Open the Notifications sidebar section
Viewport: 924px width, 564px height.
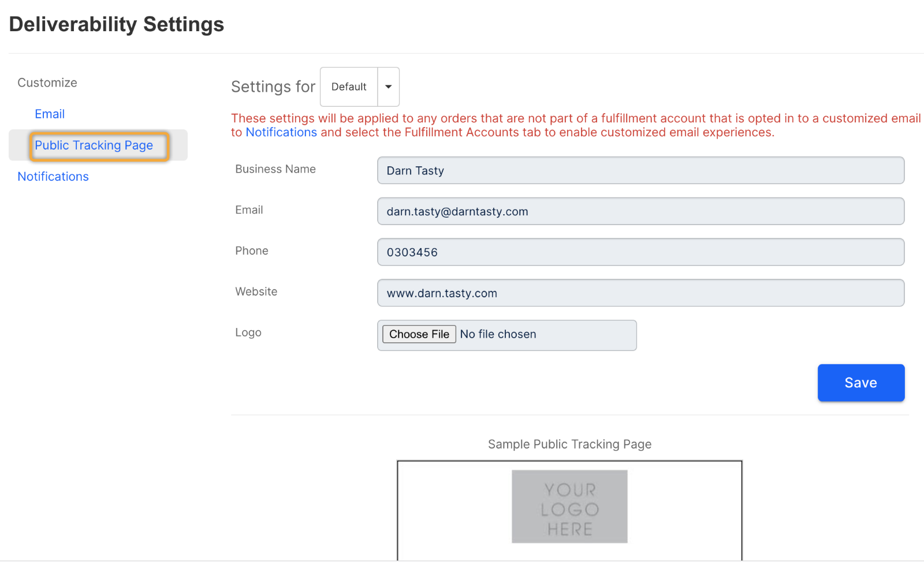coord(53,177)
